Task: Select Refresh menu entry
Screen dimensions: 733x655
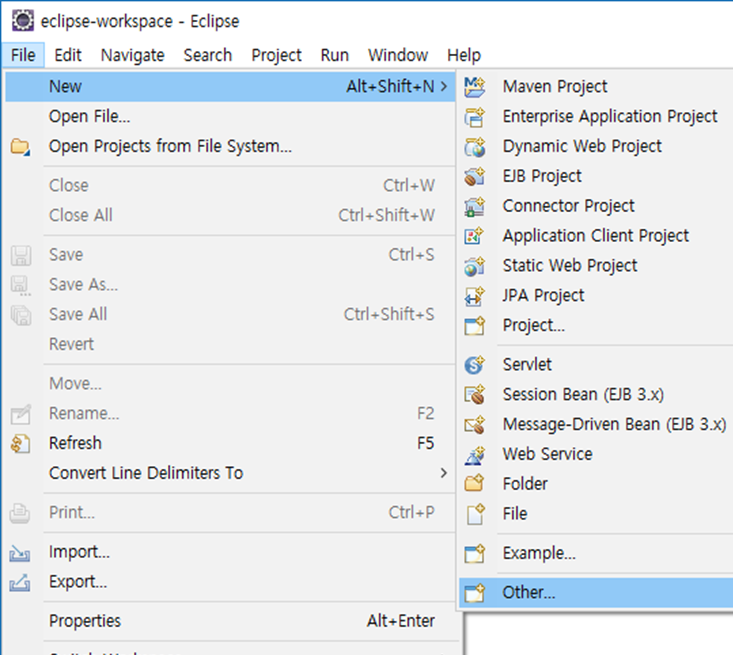Action: pos(230,443)
